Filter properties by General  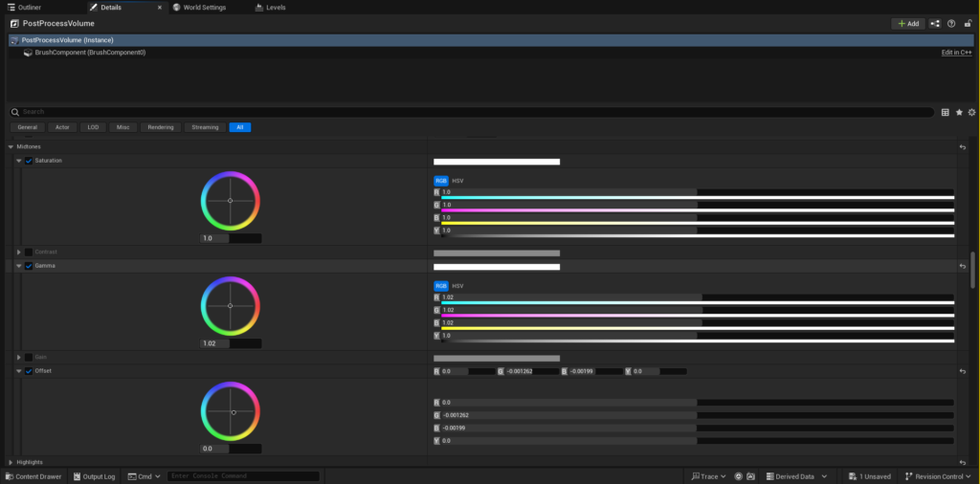28,127
